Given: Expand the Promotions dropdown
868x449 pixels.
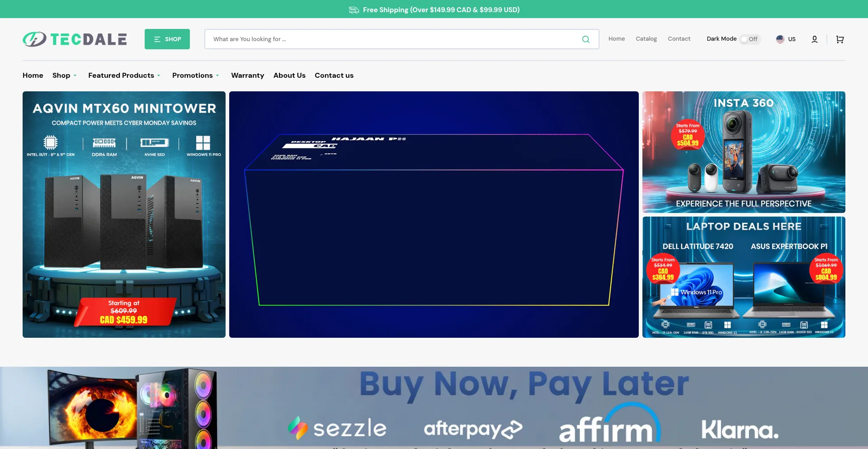Looking at the screenshot, I should pos(196,76).
